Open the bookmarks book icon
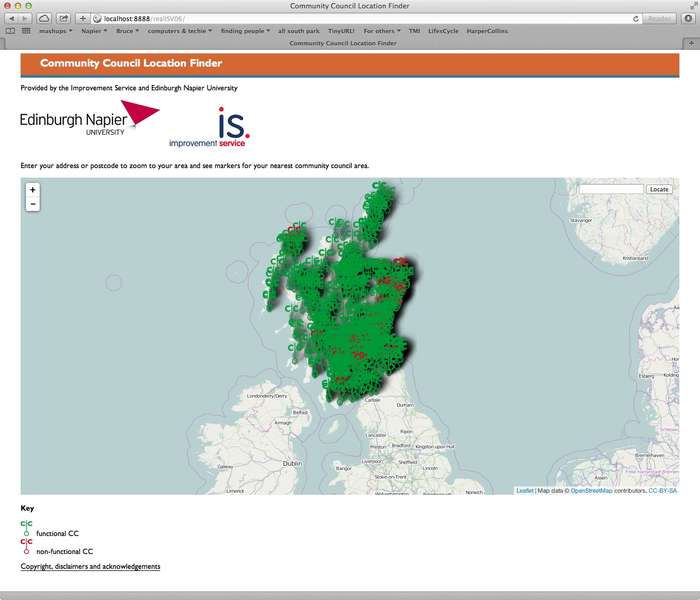The width and height of the screenshot is (700, 600). click(x=10, y=31)
